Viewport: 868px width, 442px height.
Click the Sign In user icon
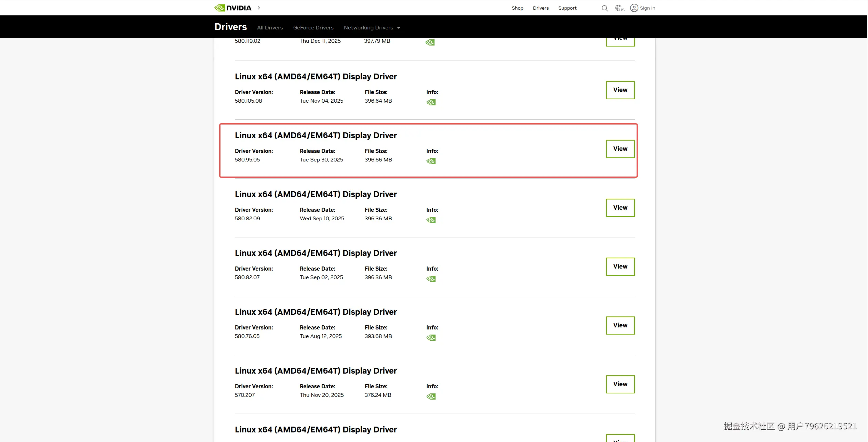click(634, 8)
